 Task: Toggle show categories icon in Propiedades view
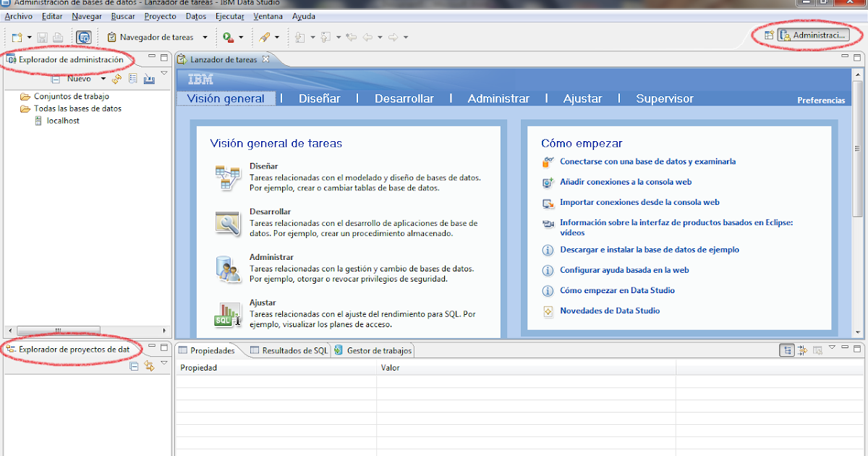click(786, 350)
